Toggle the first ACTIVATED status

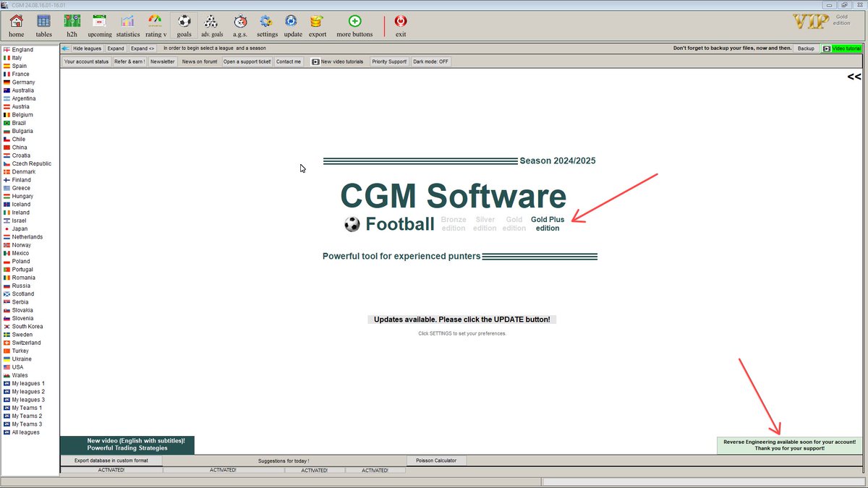(111, 469)
